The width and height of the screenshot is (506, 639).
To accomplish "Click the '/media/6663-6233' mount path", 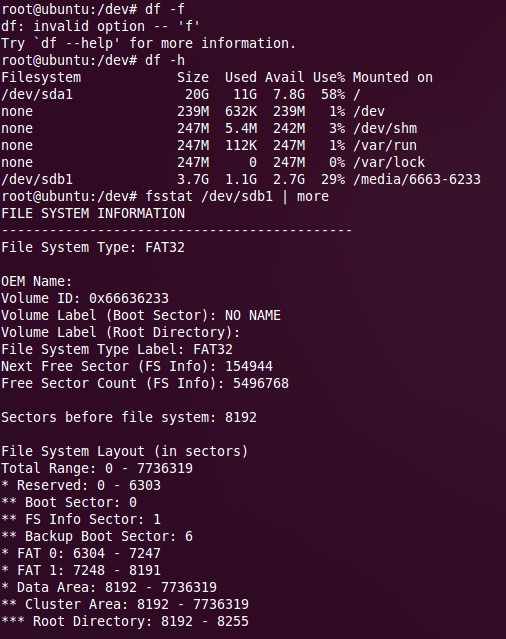I will (x=417, y=179).
